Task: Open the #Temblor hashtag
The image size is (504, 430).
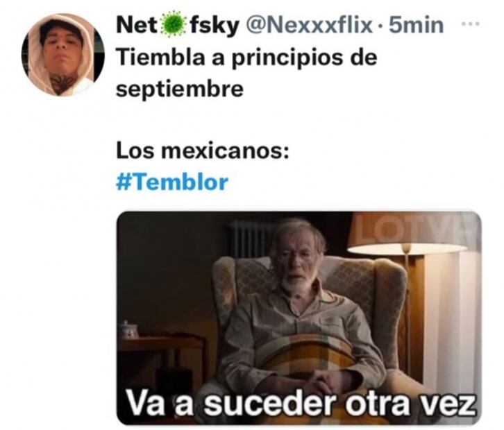Action: [x=172, y=182]
